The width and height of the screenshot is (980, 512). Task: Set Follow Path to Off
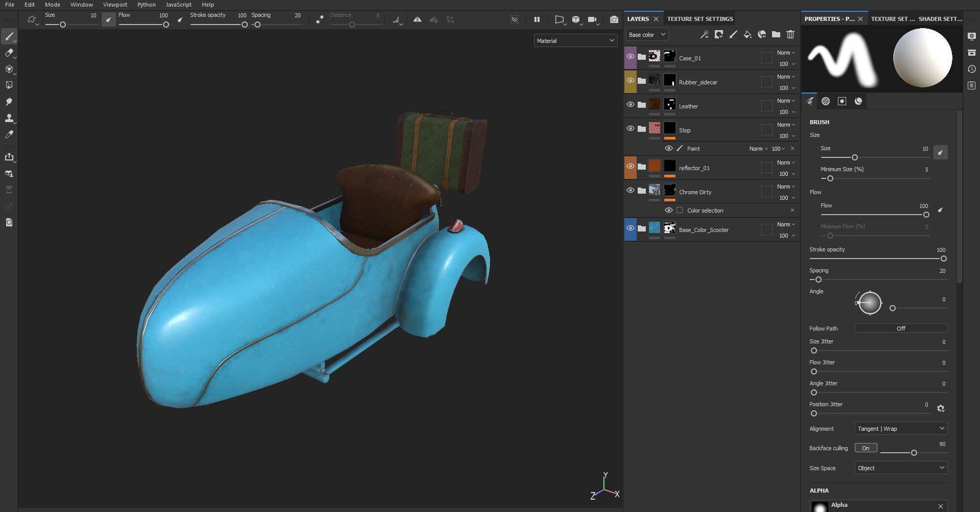(x=901, y=328)
